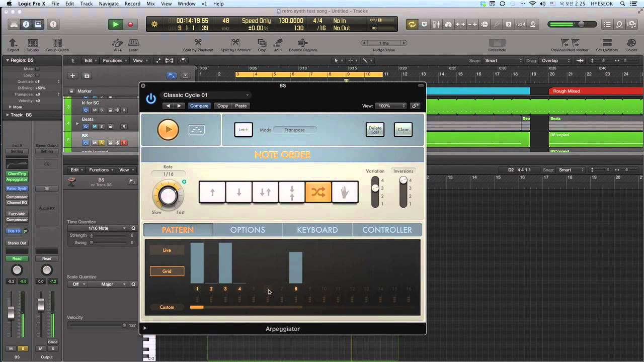Viewport: 644px width, 362px height.
Task: Toggle the Count-in 1234 button
Action: pyautogui.click(x=521, y=24)
